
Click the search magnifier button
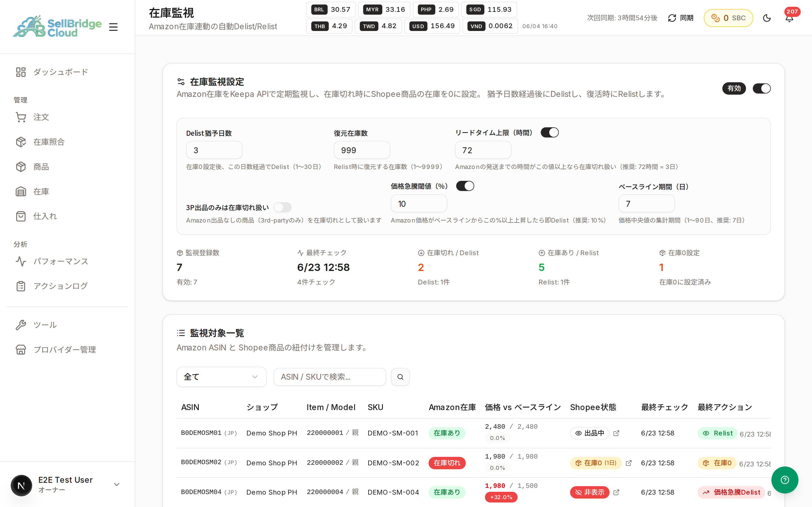(x=400, y=377)
